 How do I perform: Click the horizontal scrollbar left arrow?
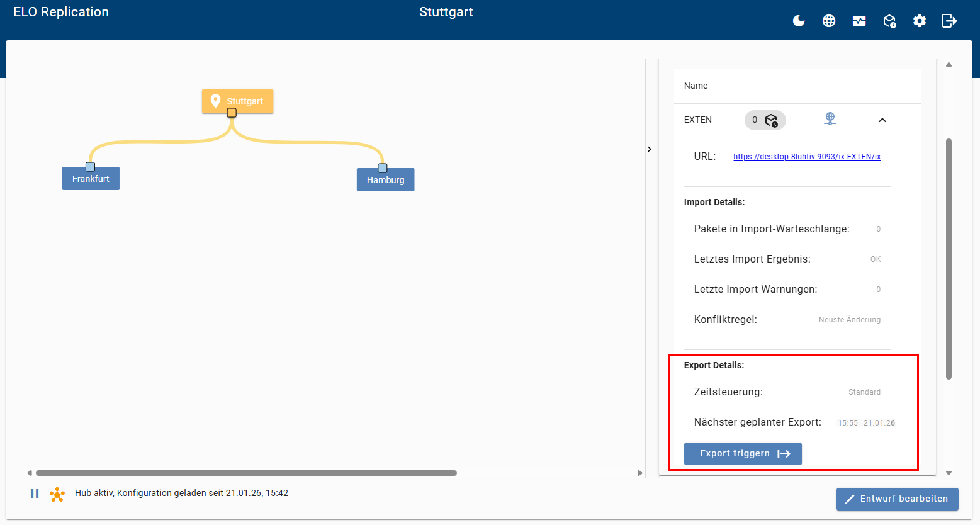pyautogui.click(x=29, y=473)
